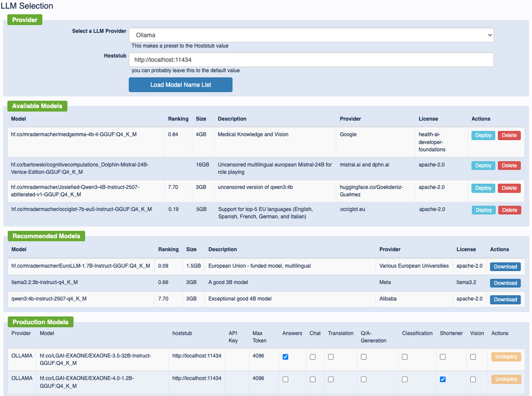Delete the Josiefied-Qwen3-4B-Instruct model
This screenshot has height=396, width=532.
(x=509, y=188)
